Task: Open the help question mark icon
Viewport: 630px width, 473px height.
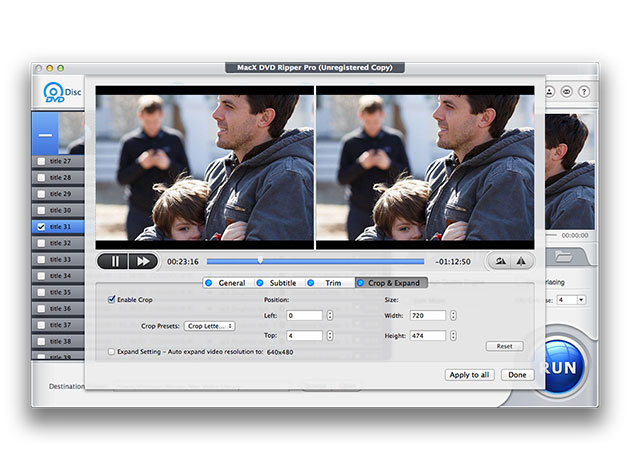Action: click(584, 92)
